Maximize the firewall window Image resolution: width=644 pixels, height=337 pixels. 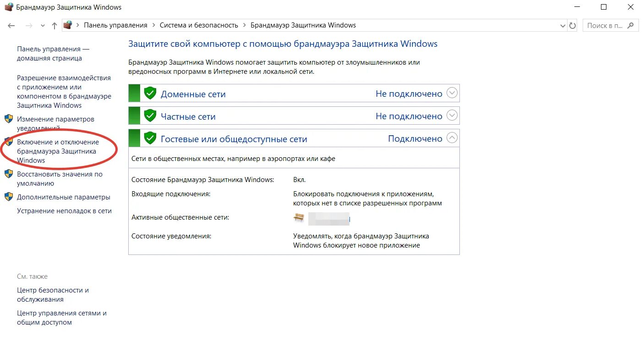[604, 7]
